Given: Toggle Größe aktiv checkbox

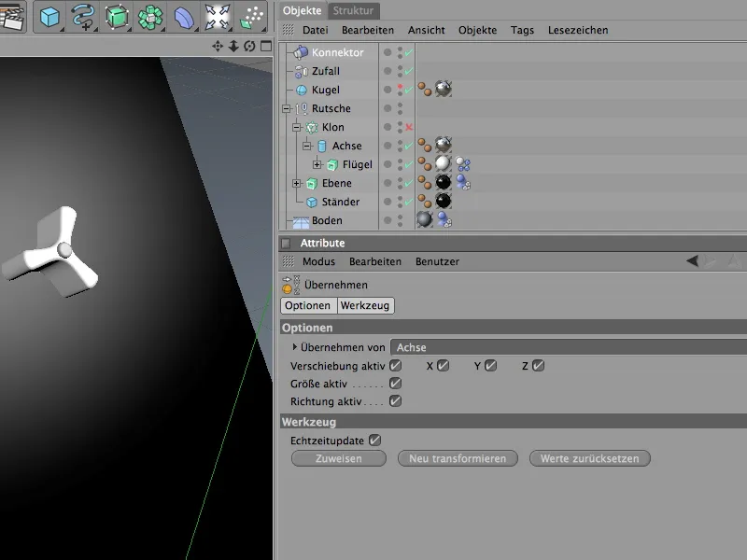Looking at the screenshot, I should point(395,384).
